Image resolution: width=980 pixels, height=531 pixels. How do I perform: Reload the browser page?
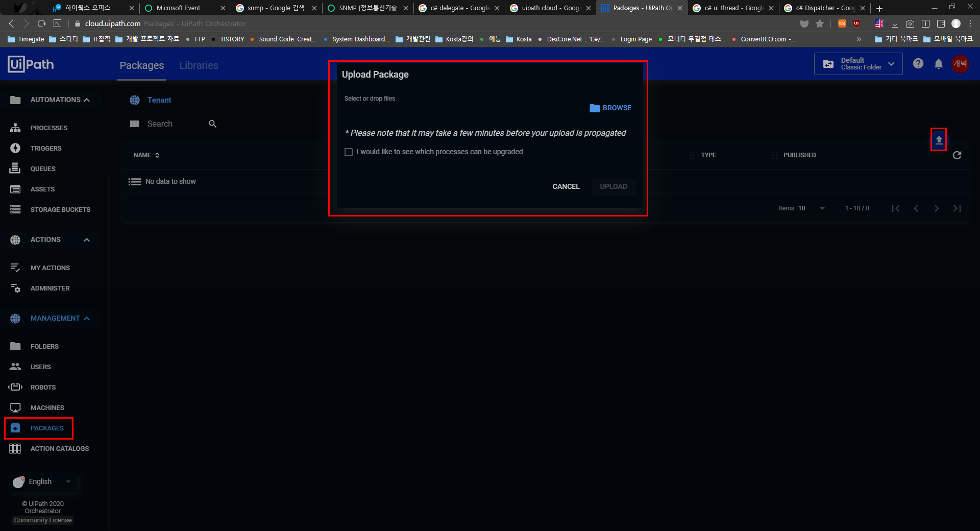(x=42, y=23)
